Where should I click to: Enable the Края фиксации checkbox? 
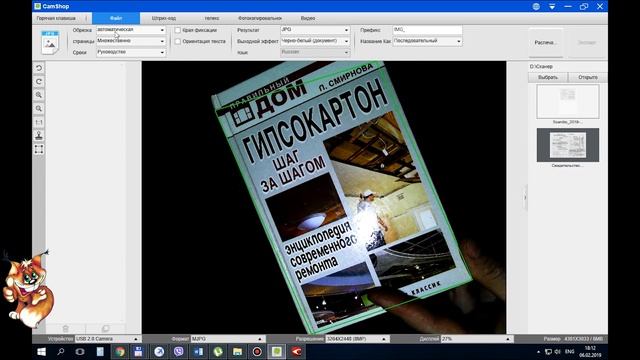tap(178, 30)
